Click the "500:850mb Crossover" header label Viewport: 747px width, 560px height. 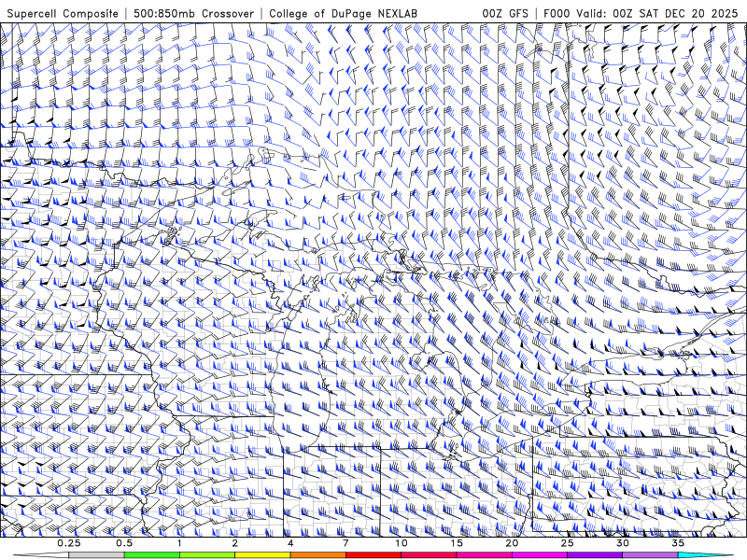(194, 13)
